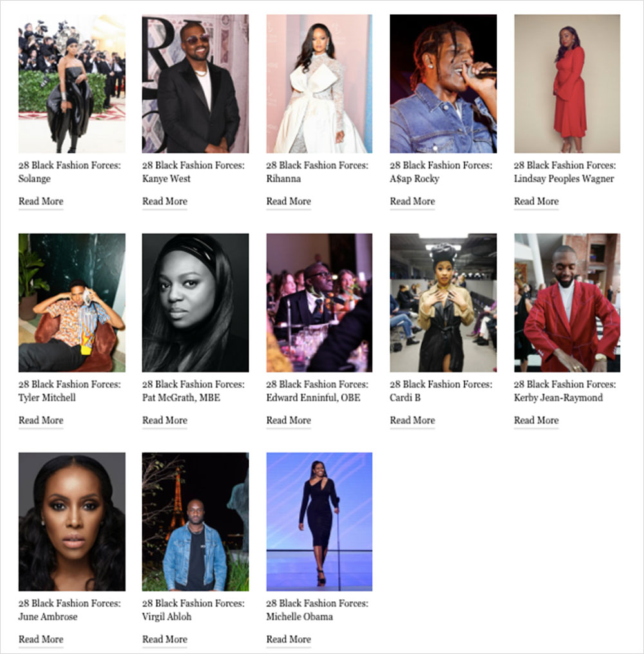Open the Lindsay Peoples Wagner photo

(x=567, y=84)
